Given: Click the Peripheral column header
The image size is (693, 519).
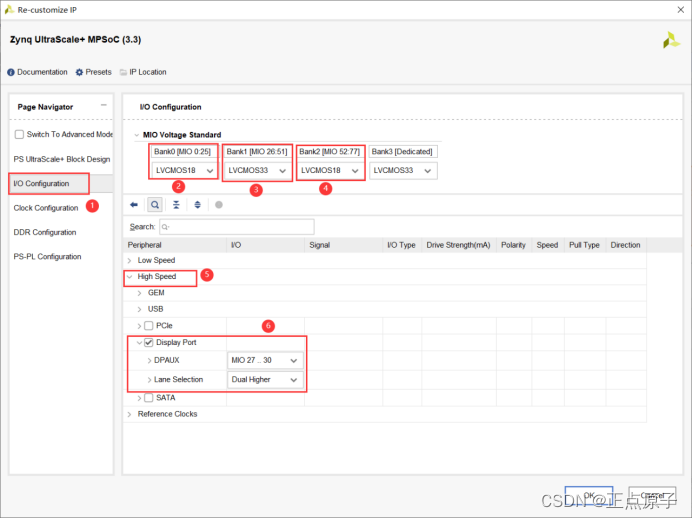Looking at the screenshot, I should (175, 245).
